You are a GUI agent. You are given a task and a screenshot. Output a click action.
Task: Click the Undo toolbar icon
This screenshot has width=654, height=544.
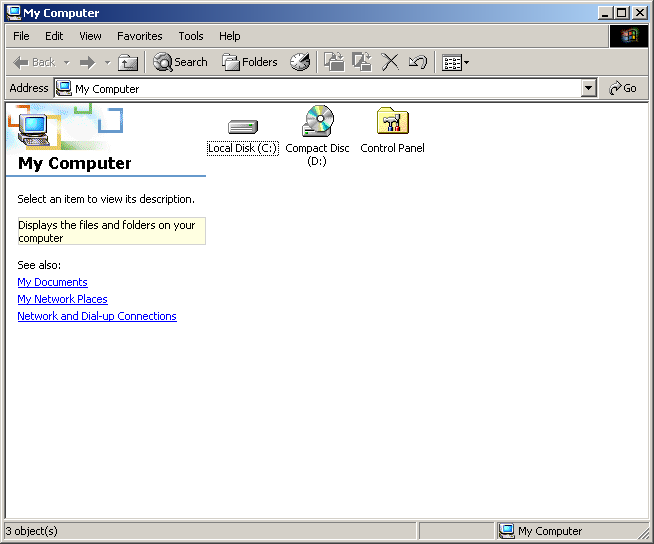click(x=417, y=62)
